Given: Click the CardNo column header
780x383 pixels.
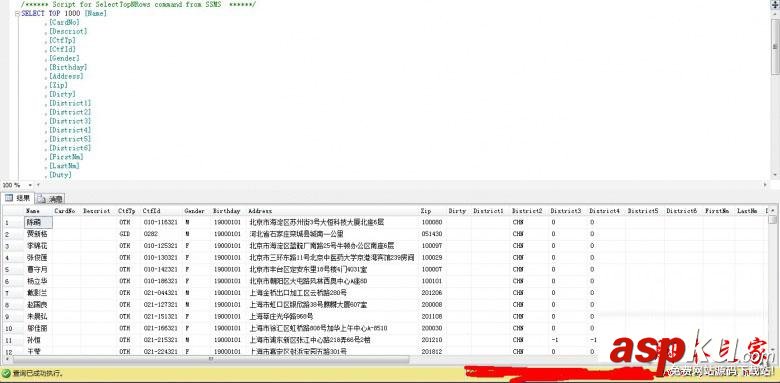Looking at the screenshot, I should (65, 211).
